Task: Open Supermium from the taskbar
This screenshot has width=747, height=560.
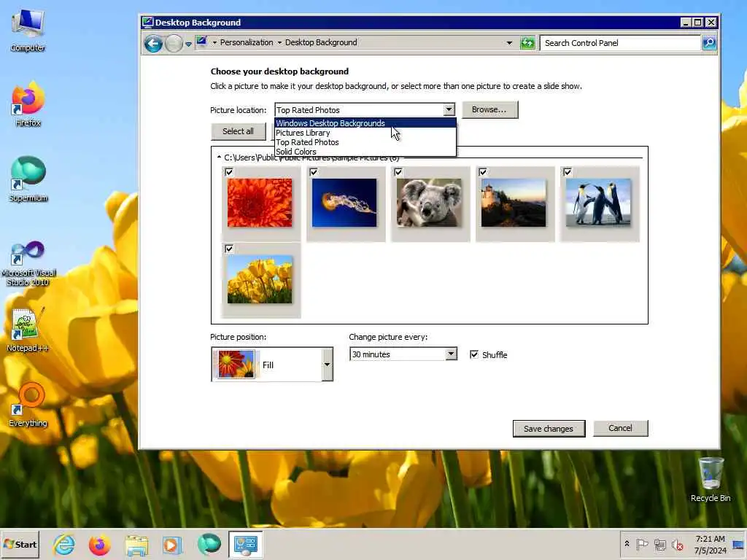Action: pyautogui.click(x=209, y=544)
